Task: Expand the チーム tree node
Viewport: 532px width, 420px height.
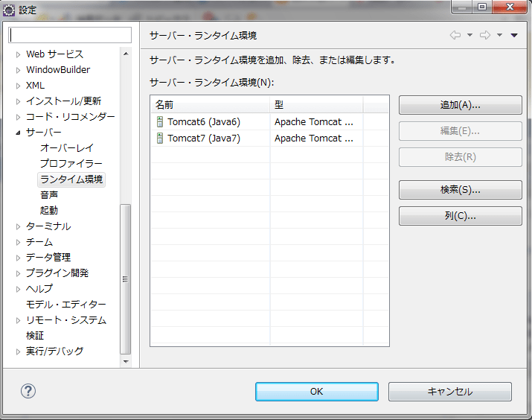Action: tap(18, 242)
